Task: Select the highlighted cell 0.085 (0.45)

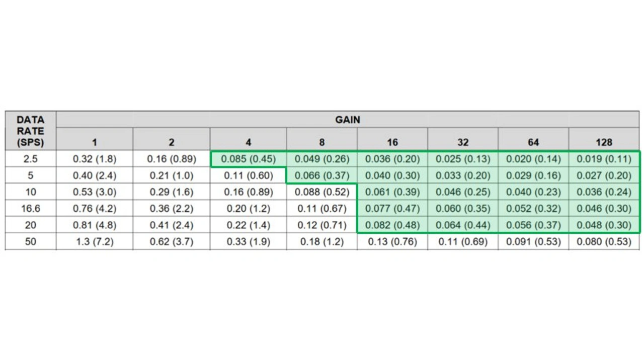Action: pos(249,159)
